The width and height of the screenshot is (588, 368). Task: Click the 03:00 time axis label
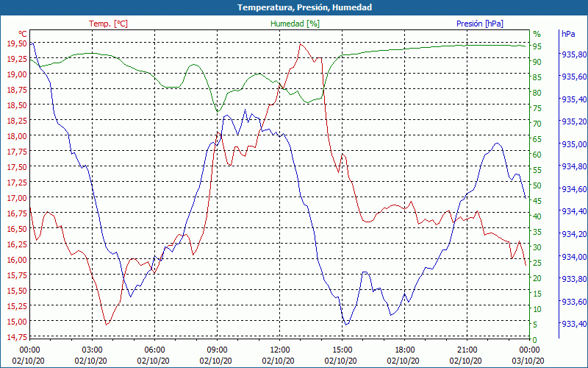point(93,350)
